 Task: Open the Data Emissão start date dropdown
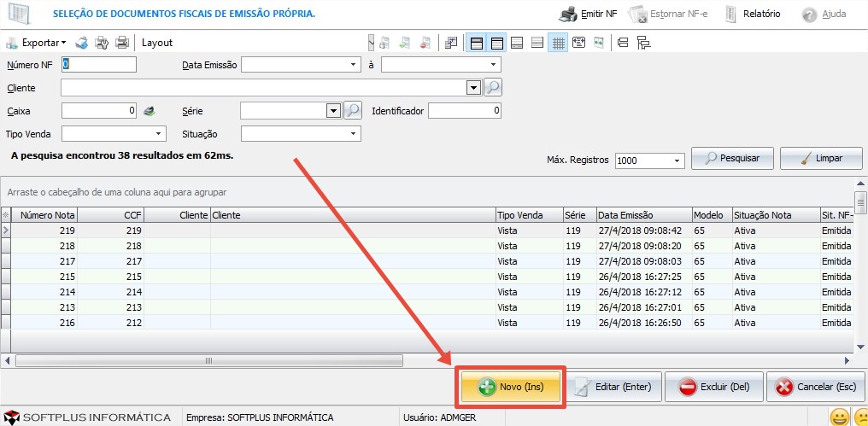pos(353,65)
